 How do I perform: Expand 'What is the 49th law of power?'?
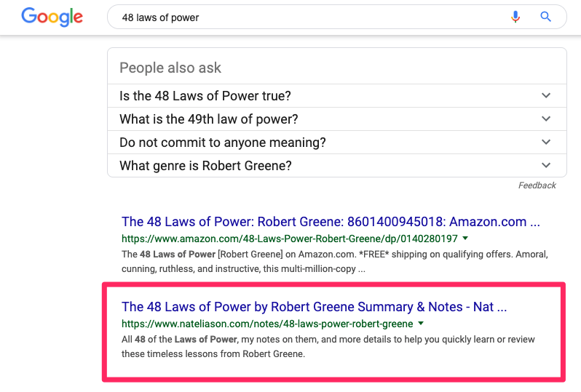pyautogui.click(x=337, y=119)
